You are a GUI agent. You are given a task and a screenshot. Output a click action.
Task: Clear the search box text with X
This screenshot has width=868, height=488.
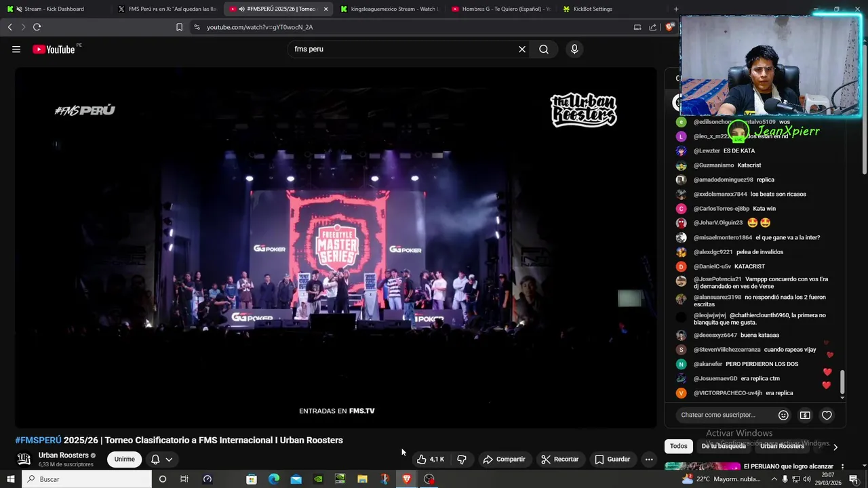[522, 49]
